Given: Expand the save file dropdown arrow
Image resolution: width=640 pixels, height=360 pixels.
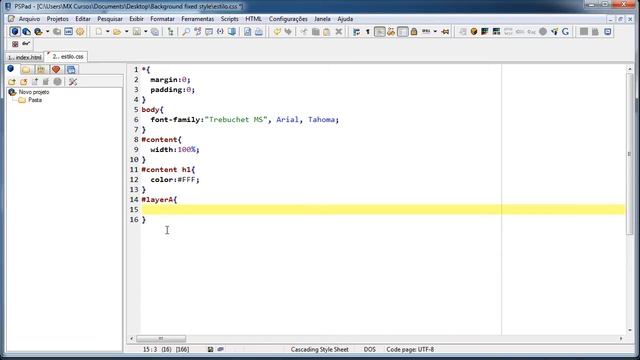Looking at the screenshot, I should [x=145, y=31].
